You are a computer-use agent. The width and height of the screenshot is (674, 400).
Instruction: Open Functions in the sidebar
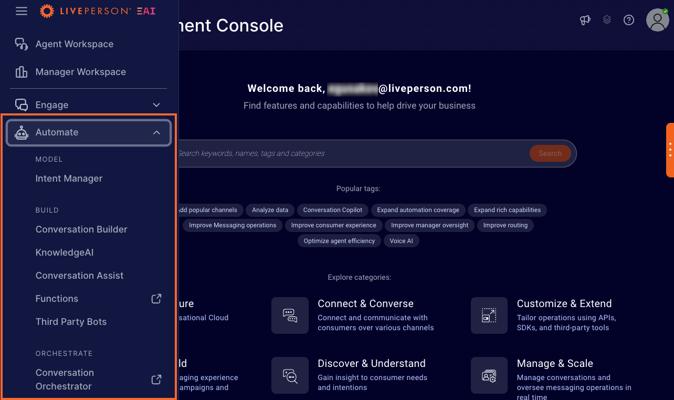click(57, 299)
